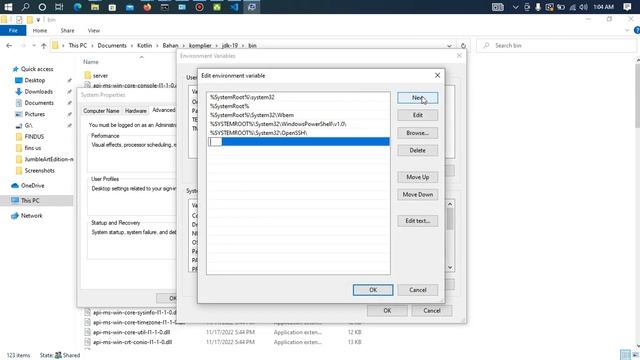This screenshot has width=640, height=360.
Task: Go back in File Explorer
Action: (x=9, y=46)
